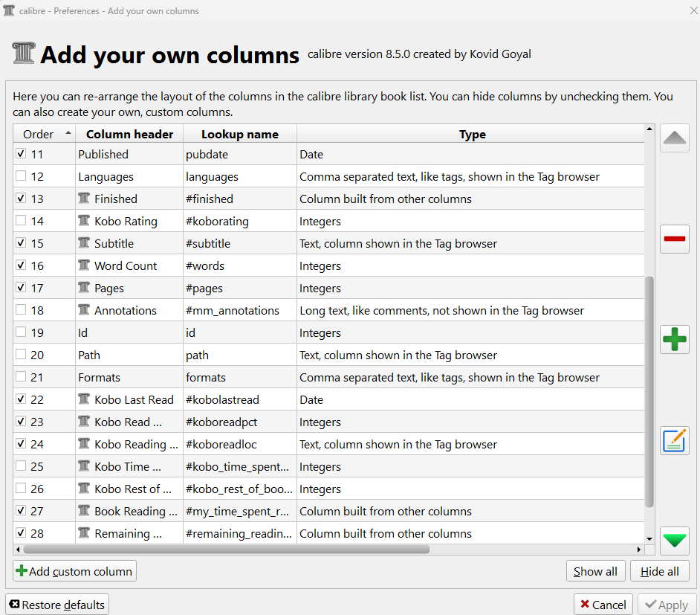Click the custom column icon beside Word Count
The image size is (700, 615).
(84, 265)
